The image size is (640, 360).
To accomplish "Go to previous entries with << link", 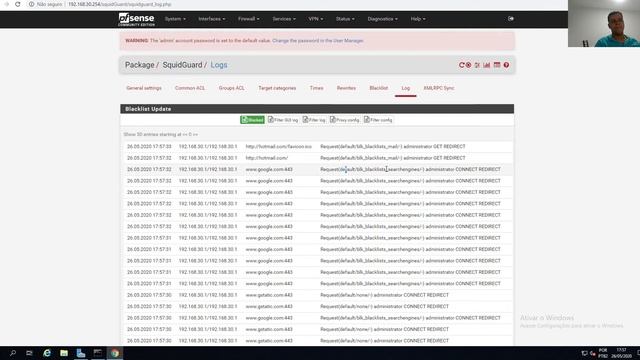I will click(x=184, y=134).
